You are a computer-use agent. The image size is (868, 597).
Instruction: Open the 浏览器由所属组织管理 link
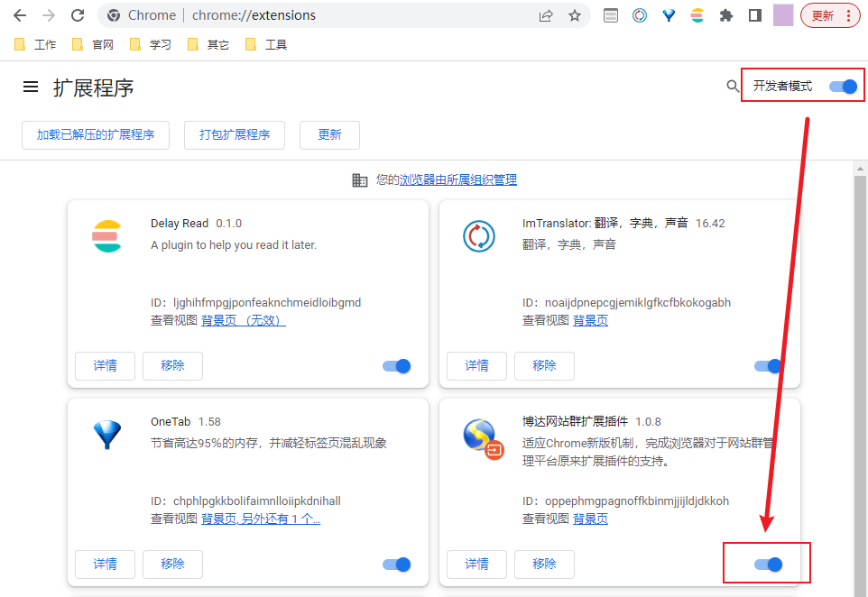pos(458,179)
